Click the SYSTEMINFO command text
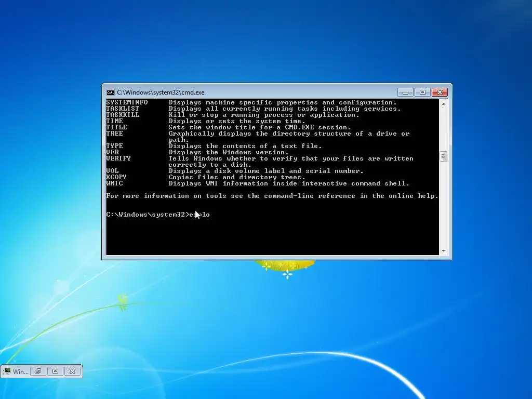The width and height of the screenshot is (532, 399). coord(127,102)
